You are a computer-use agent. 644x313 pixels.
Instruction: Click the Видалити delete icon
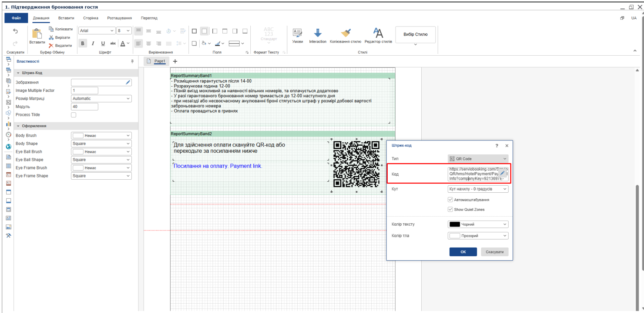[51, 46]
